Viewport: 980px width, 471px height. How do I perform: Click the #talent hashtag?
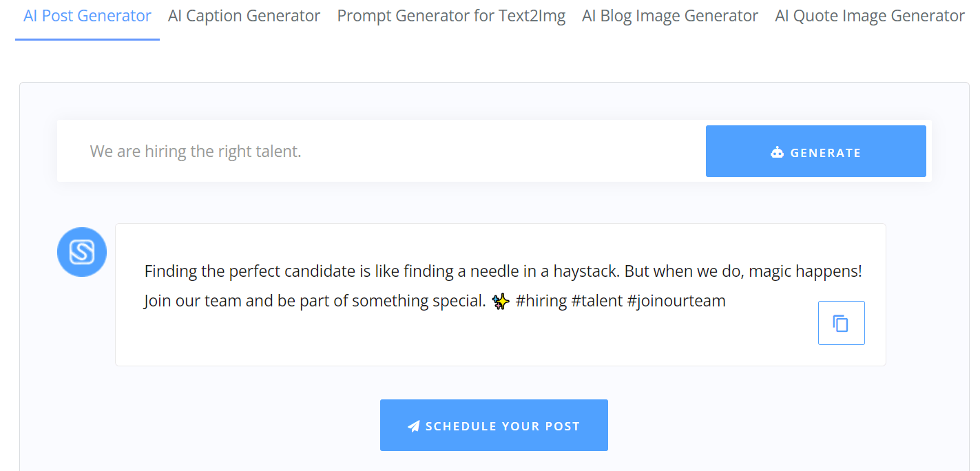point(597,301)
